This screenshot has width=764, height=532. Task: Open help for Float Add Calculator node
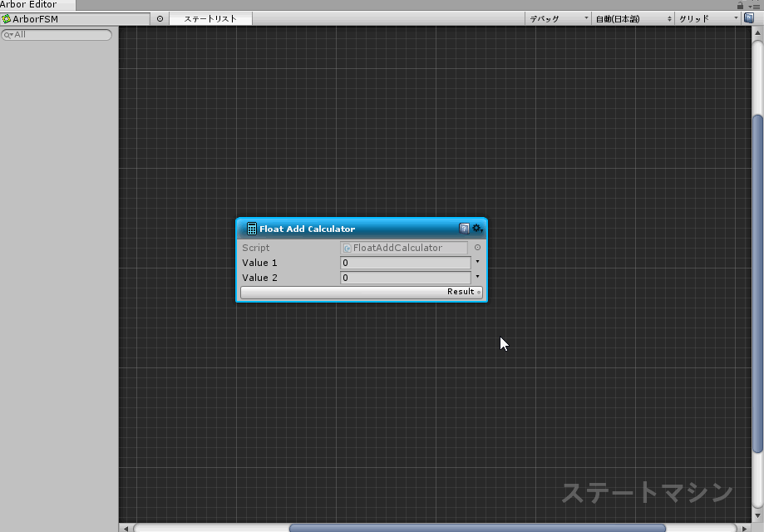(464, 229)
